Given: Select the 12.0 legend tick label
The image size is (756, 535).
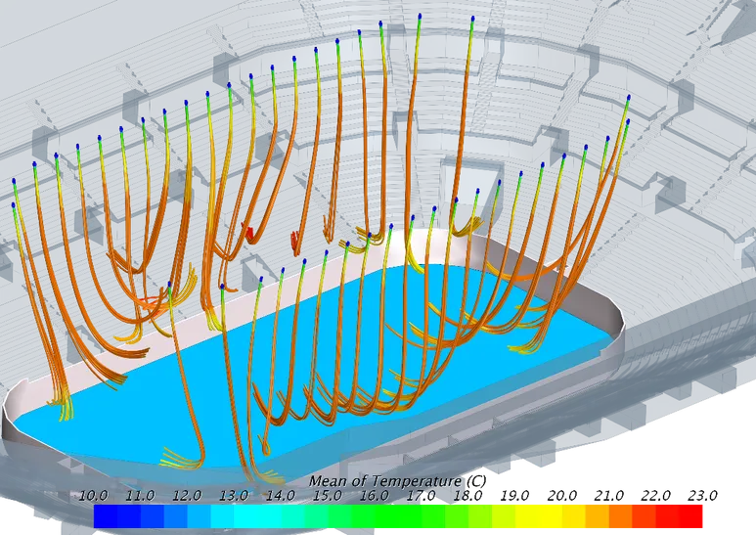Looking at the screenshot, I should coord(188,496).
